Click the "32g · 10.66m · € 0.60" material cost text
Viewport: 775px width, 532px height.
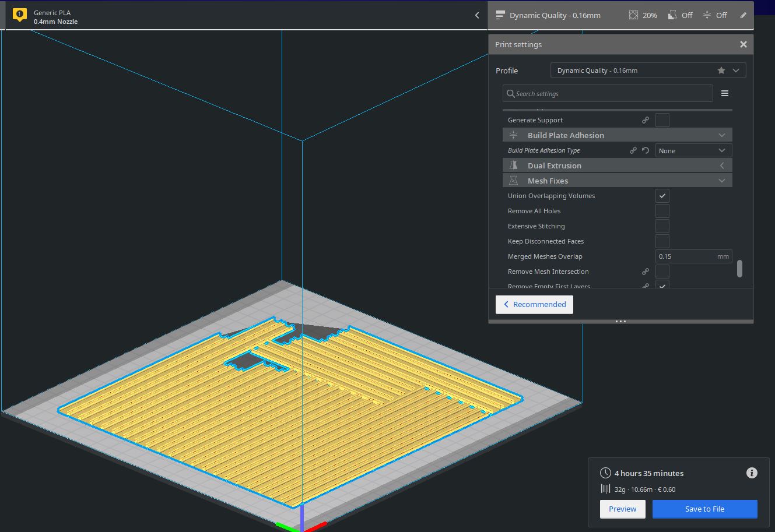(x=645, y=489)
